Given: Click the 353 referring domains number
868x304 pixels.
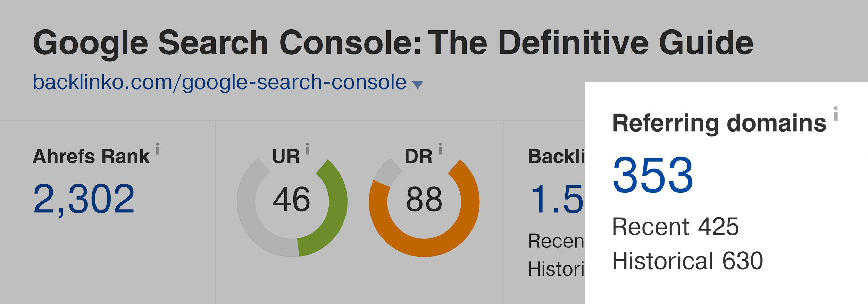Looking at the screenshot, I should pos(653,175).
